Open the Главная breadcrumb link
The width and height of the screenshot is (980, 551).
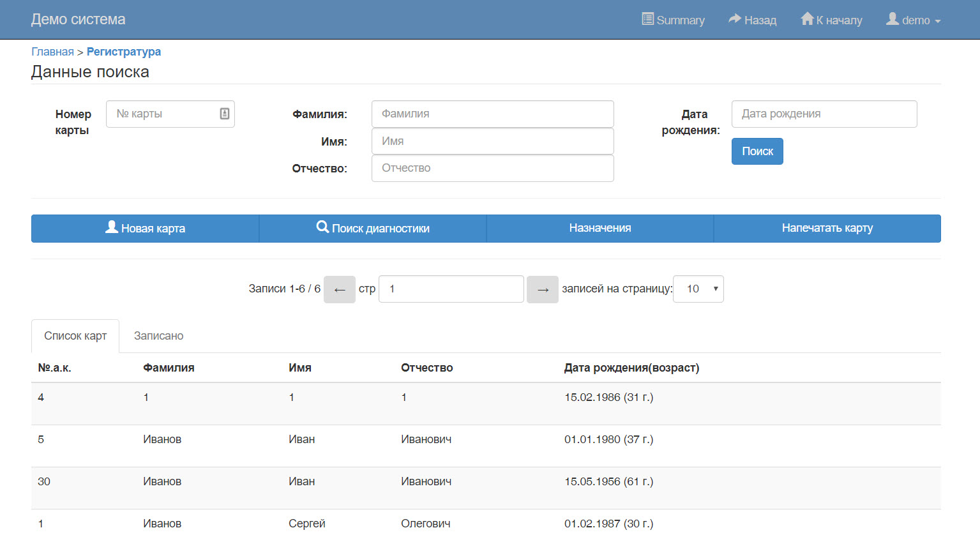(x=52, y=52)
